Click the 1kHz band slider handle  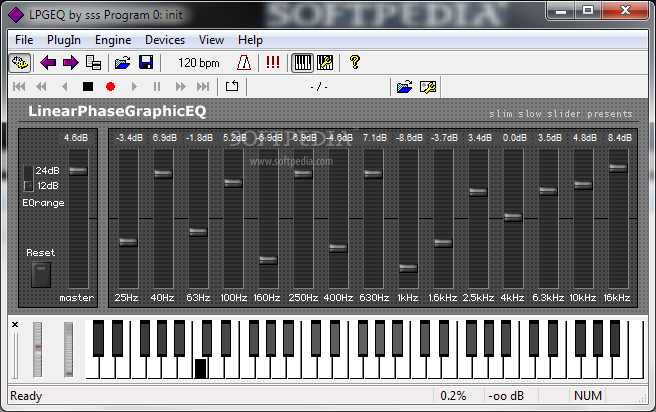click(x=408, y=268)
